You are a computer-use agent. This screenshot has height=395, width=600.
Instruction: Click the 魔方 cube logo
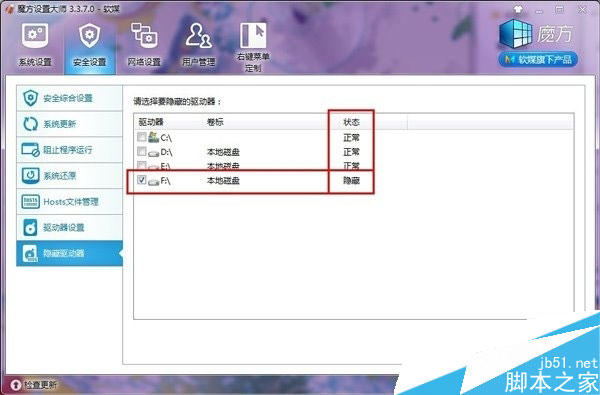pos(515,34)
